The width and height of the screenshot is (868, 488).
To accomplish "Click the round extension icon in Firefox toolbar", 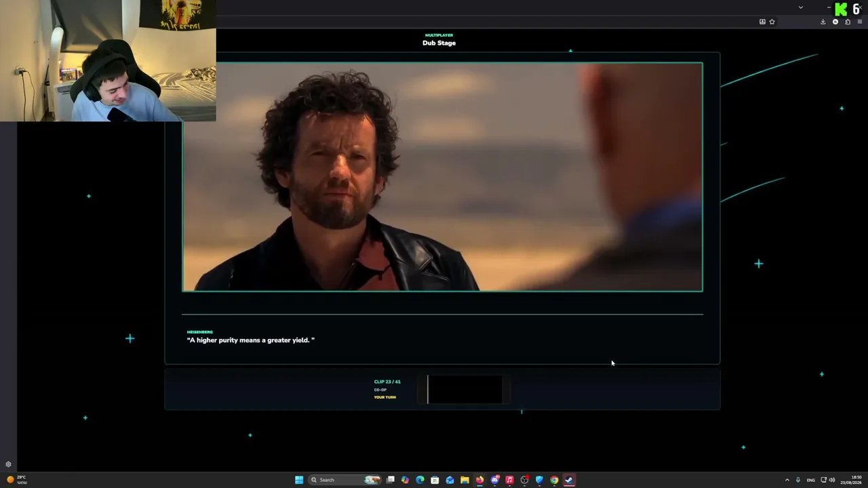I will (835, 22).
